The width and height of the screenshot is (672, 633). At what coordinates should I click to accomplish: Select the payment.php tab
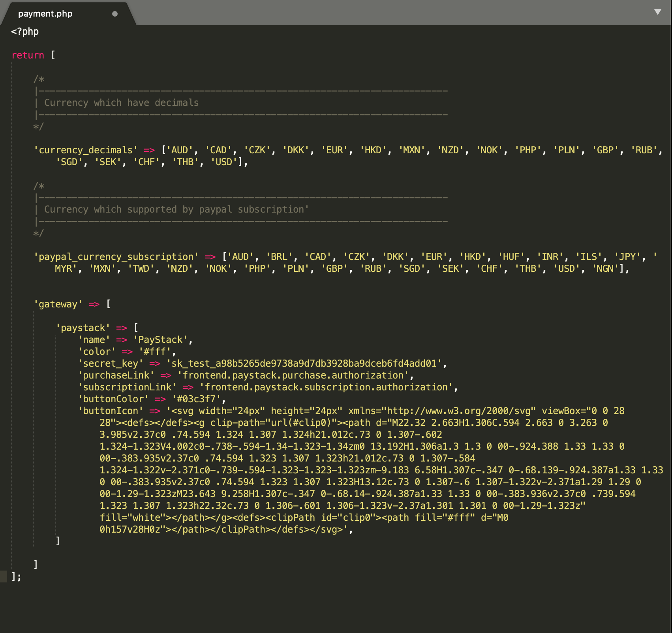pos(45,14)
